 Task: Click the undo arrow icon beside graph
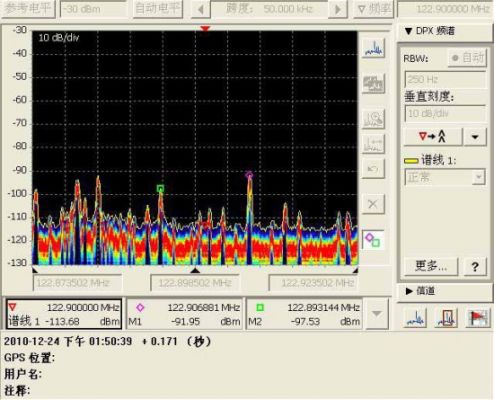pos(373,169)
